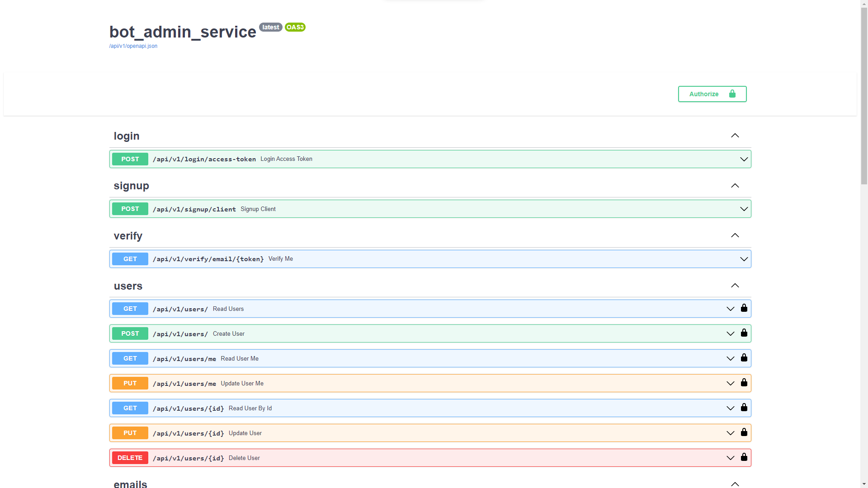
Task: Click the OAS3 badge
Action: (295, 27)
